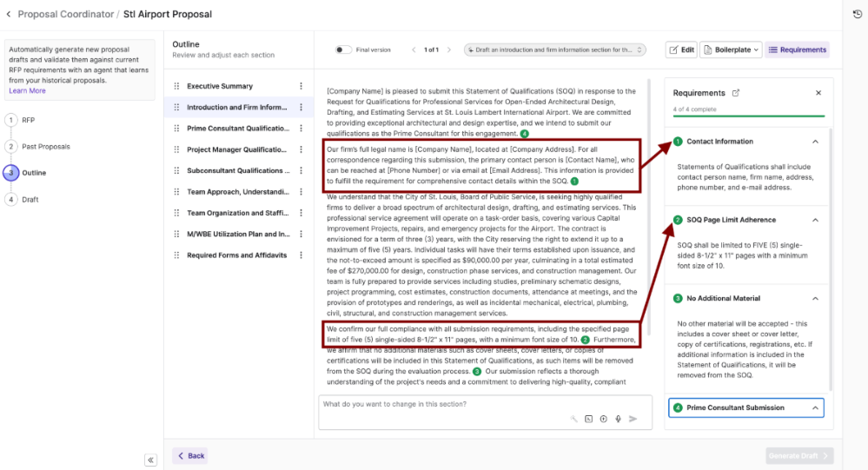Collapse the Contact Information requirement
This screenshot has height=470, width=868.
(815, 142)
